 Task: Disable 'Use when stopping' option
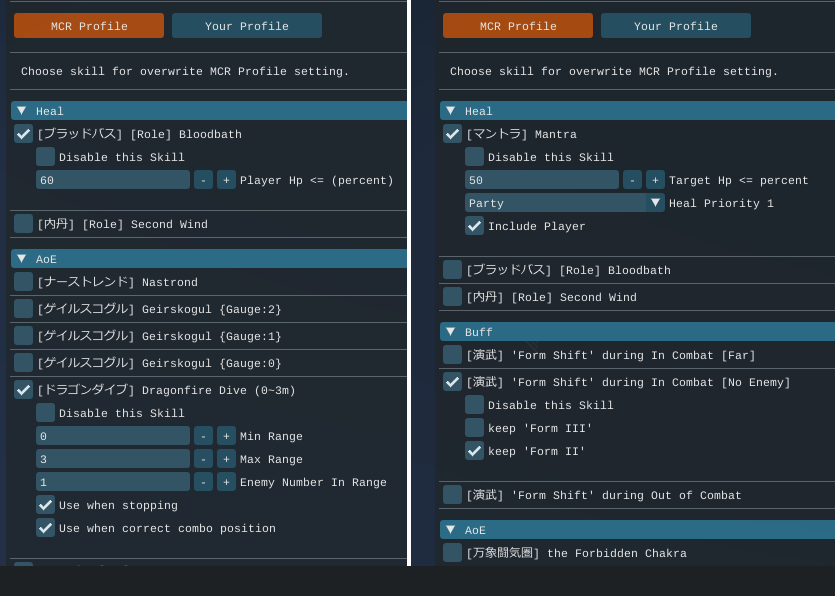coord(45,505)
